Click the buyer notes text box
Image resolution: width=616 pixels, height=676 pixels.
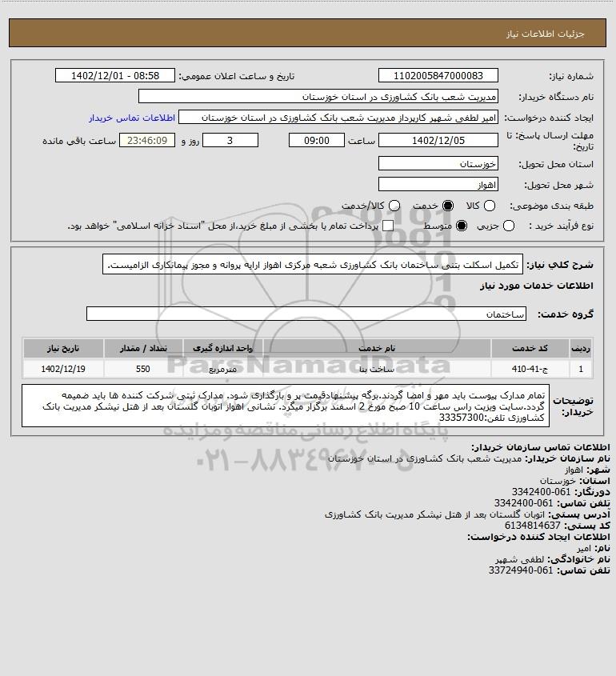pyautogui.click(x=286, y=406)
